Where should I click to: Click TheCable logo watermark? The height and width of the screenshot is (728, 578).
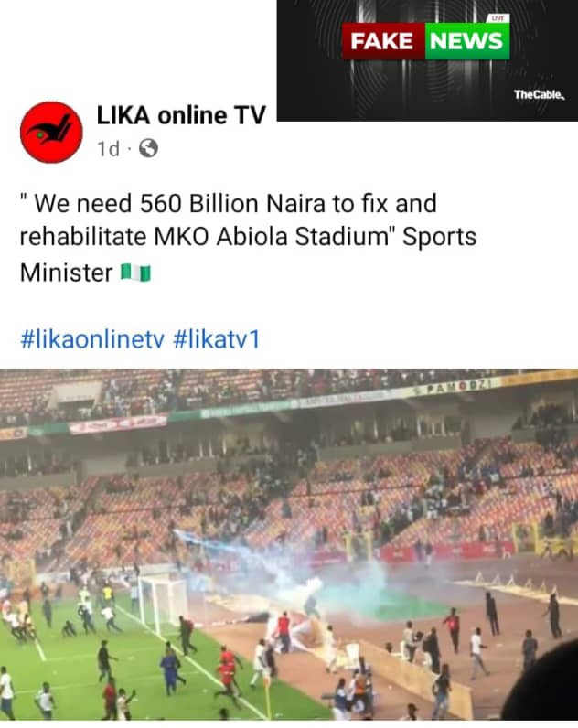pyautogui.click(x=540, y=95)
